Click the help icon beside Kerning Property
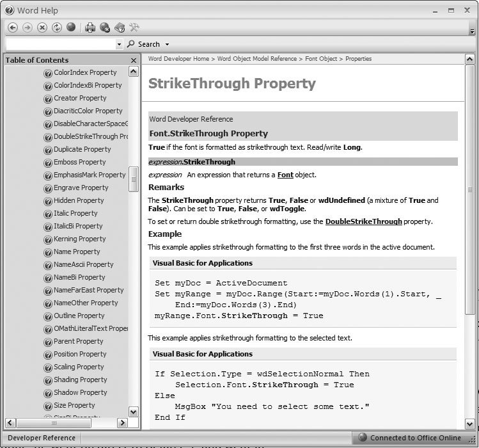479x448 pixels. [48, 240]
